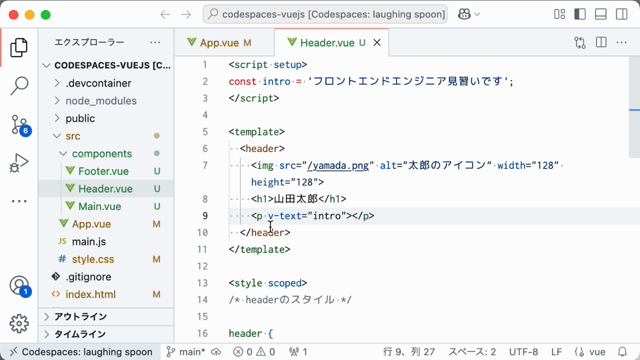Image resolution: width=640 pixels, height=360 pixels.
Task: Split the editor to the right
Action: coord(601,42)
